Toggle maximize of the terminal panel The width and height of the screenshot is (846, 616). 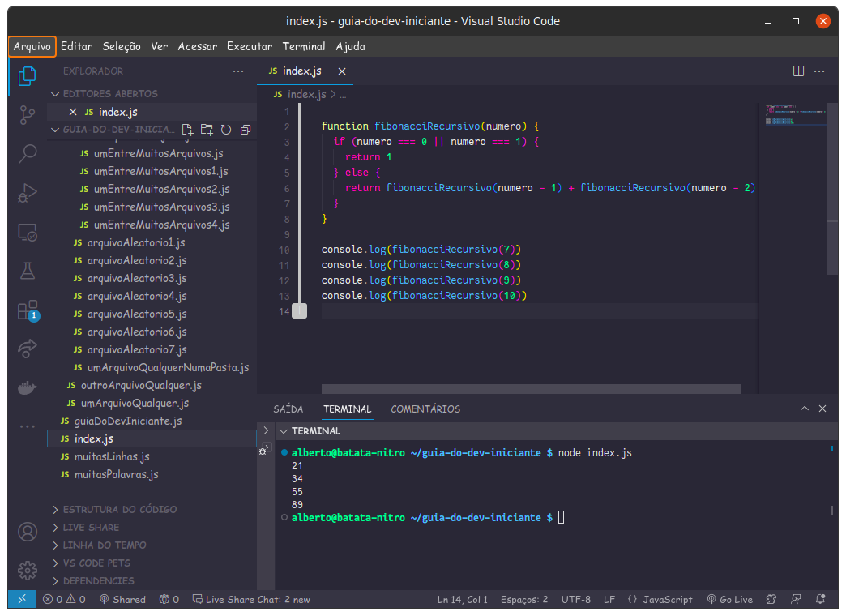click(x=804, y=409)
